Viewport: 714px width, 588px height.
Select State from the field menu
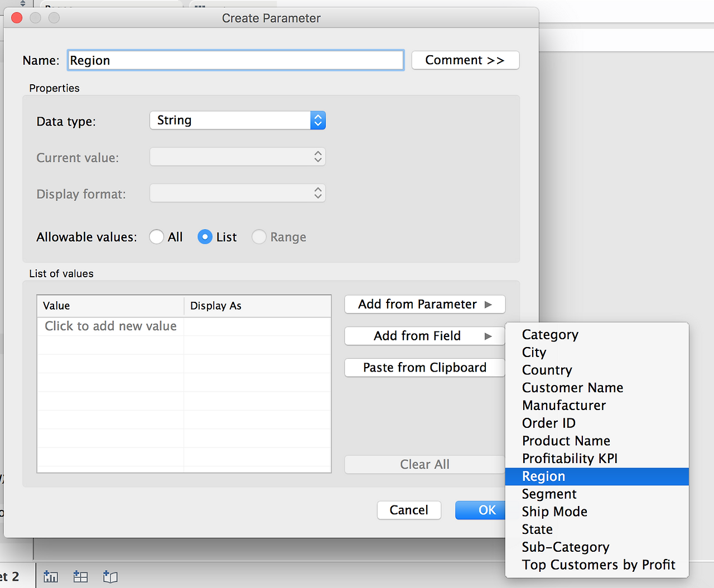tap(597, 529)
